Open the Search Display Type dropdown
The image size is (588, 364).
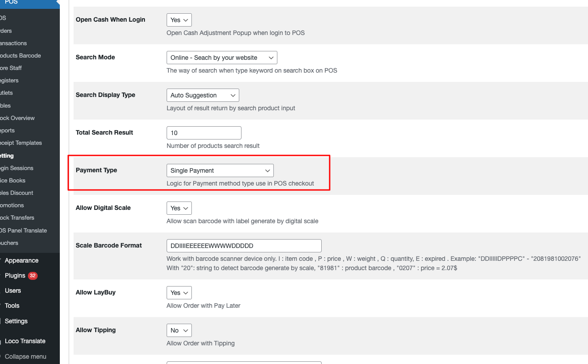202,95
